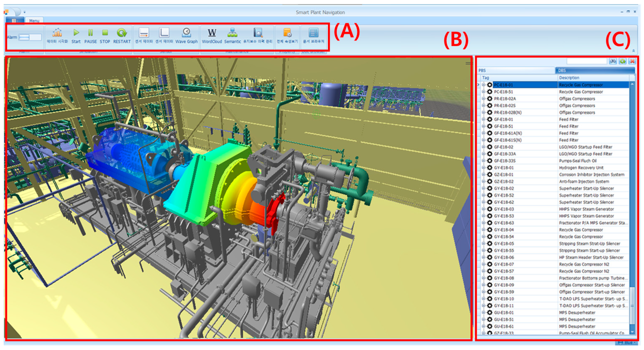The height and width of the screenshot is (350, 644).
Task: Expand the PR-E18-02A tree node
Action: [483, 99]
